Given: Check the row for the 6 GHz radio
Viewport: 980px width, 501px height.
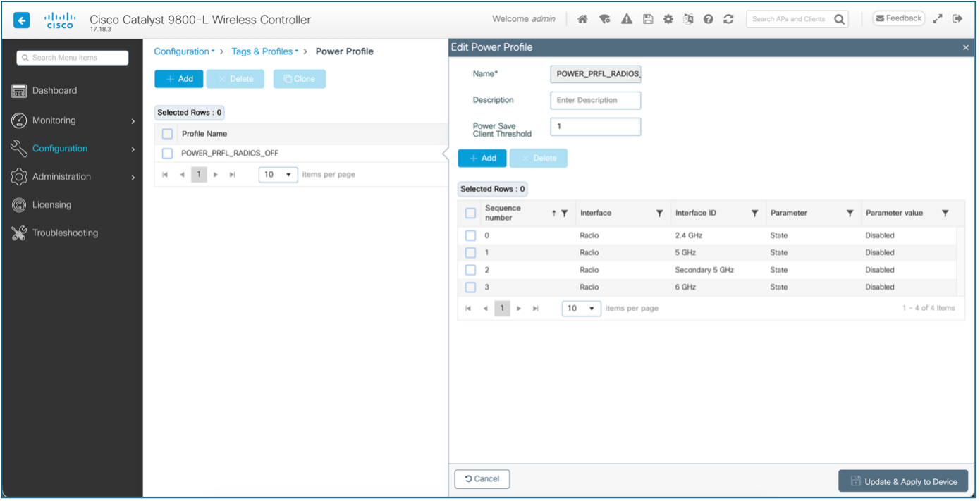Looking at the screenshot, I should (470, 287).
